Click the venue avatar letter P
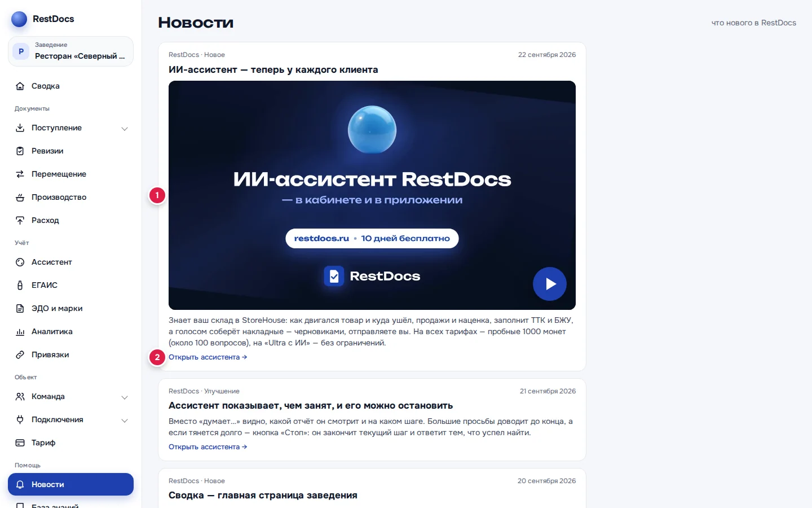This screenshot has height=508, width=812. coord(21,51)
